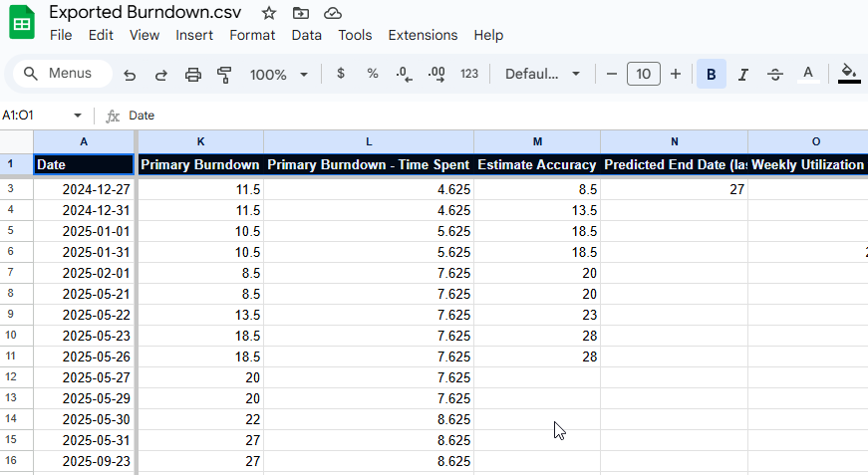Select the paint format tool
Viewport: 868px width, 475px height.
coord(224,75)
